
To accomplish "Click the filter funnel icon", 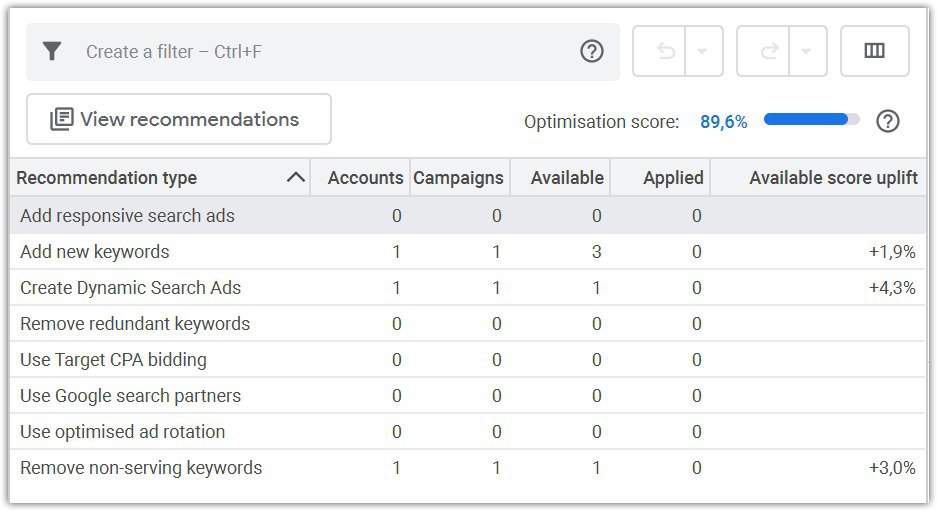I will click(52, 51).
